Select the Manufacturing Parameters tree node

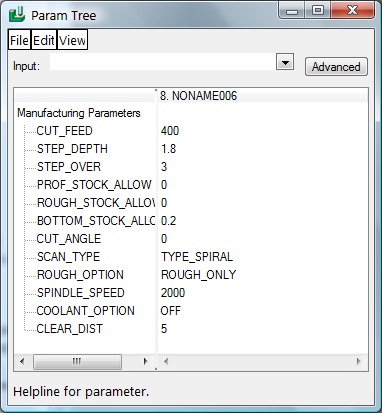[79, 113]
